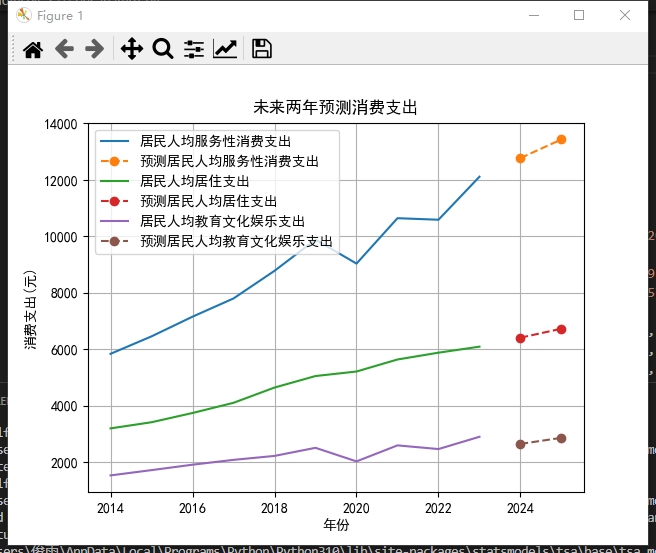Maximize the Figure 1 window
Viewport: 656px width, 553px height.
click(579, 15)
